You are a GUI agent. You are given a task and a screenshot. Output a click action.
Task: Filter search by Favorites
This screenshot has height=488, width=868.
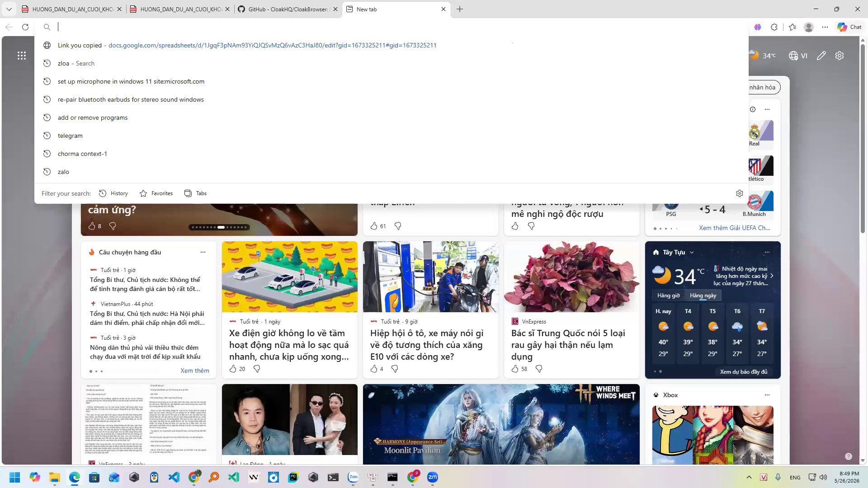tap(156, 193)
